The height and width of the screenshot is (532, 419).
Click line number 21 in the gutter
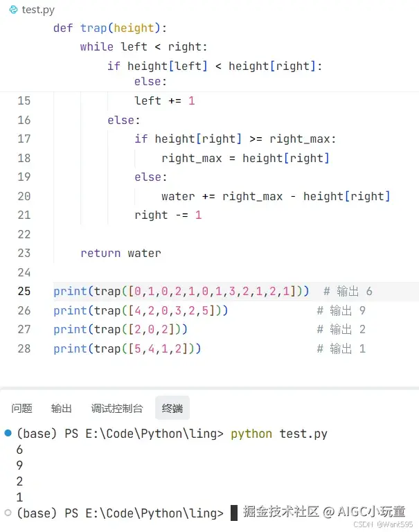pos(24,215)
